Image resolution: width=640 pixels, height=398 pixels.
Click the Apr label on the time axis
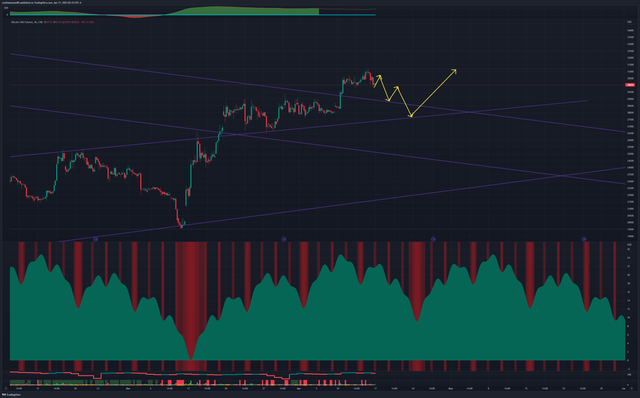[299, 388]
